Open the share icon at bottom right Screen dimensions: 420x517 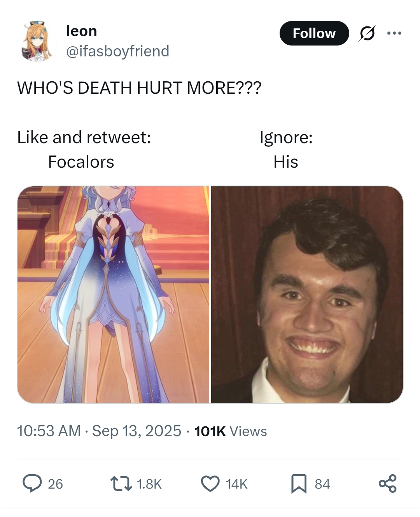pos(387,484)
